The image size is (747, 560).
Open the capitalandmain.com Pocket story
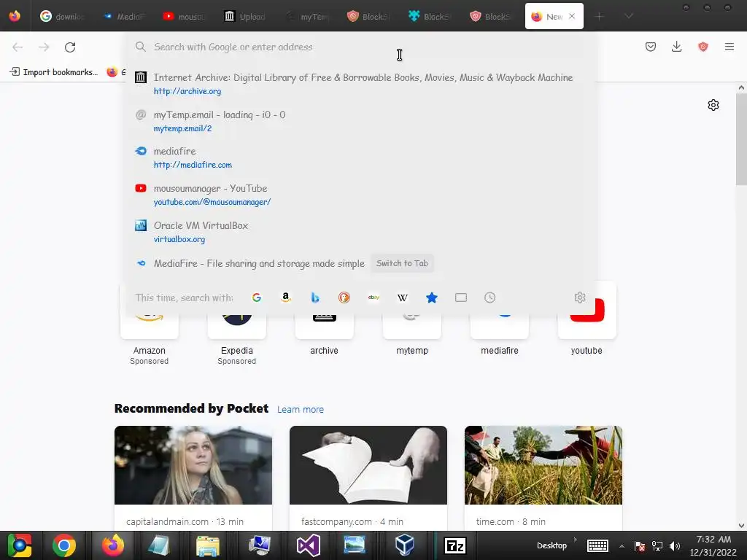(193, 478)
